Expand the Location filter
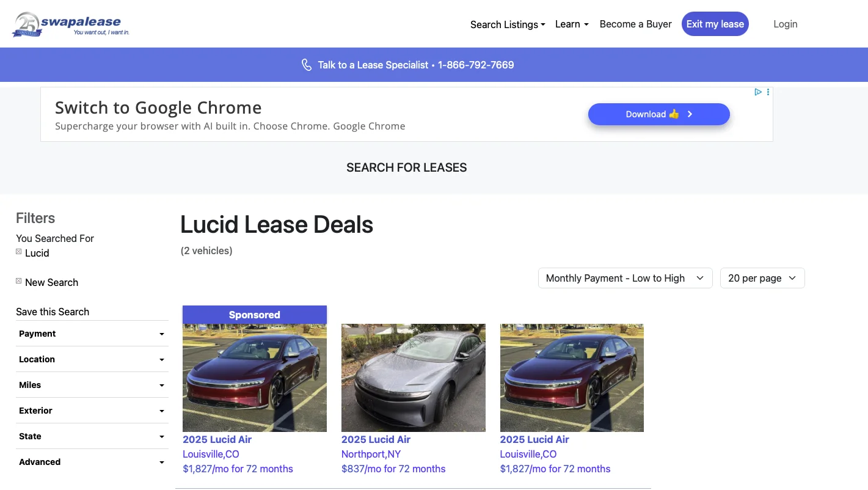 pyautogui.click(x=92, y=359)
